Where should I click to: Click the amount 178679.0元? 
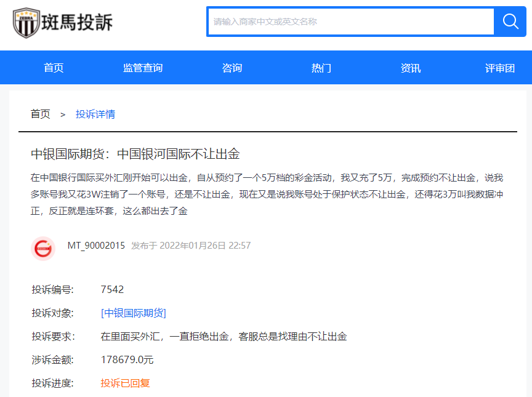(x=127, y=359)
